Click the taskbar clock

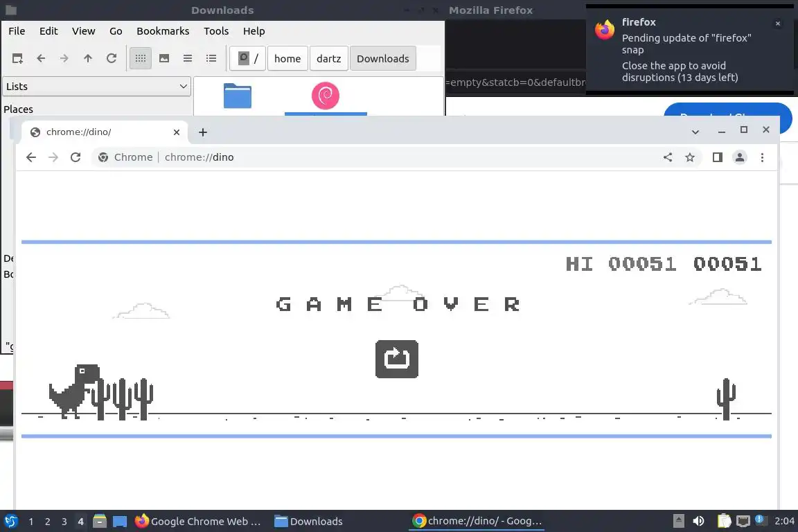pos(783,521)
